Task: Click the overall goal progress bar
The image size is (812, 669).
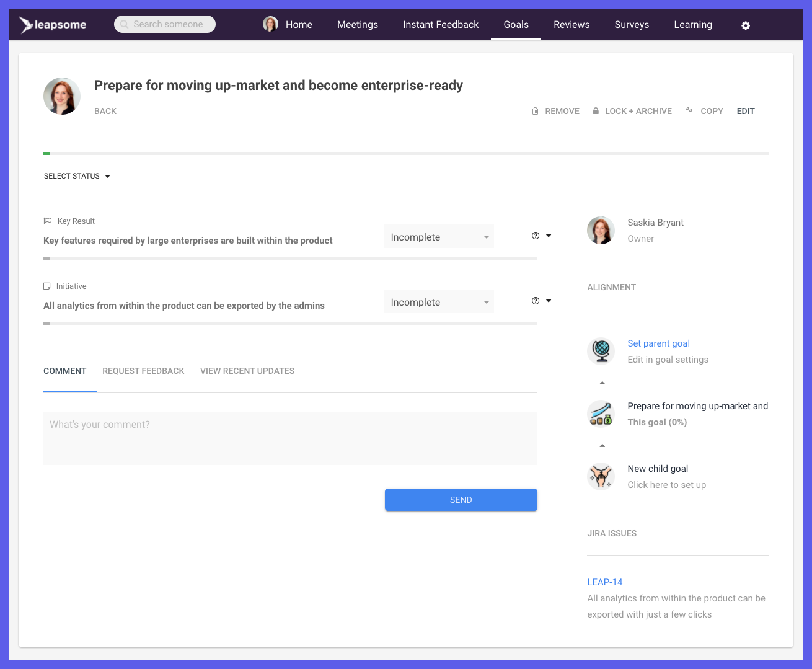Action: point(406,153)
